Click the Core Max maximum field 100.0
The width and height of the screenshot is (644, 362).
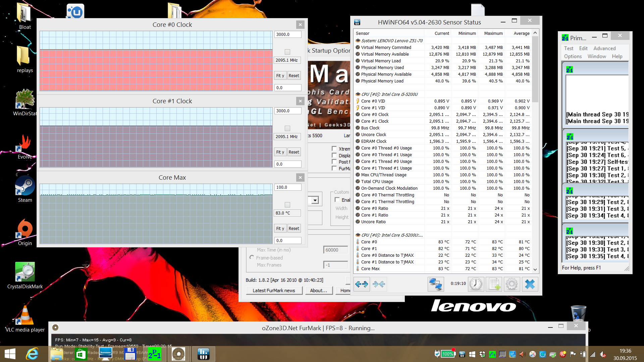click(288, 187)
